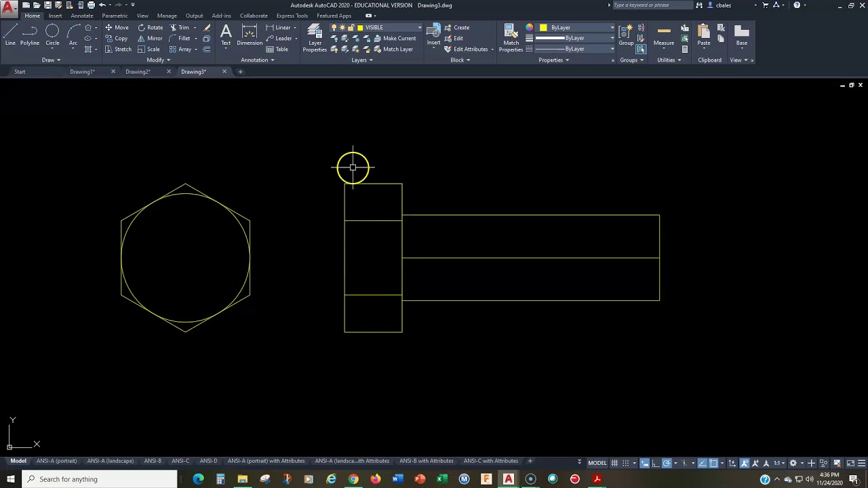Open the Insert ribbon tab
Viewport: 868px width, 488px height.
point(55,16)
